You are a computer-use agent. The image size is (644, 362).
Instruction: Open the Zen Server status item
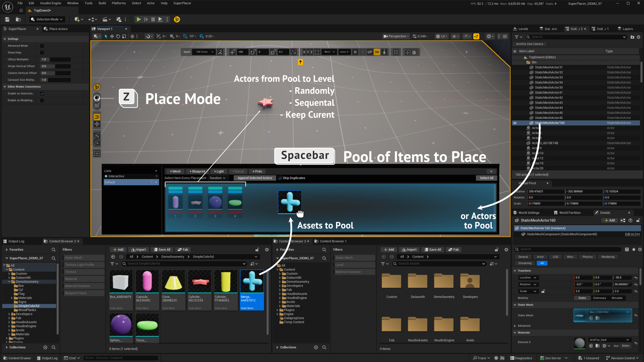pos(553,358)
